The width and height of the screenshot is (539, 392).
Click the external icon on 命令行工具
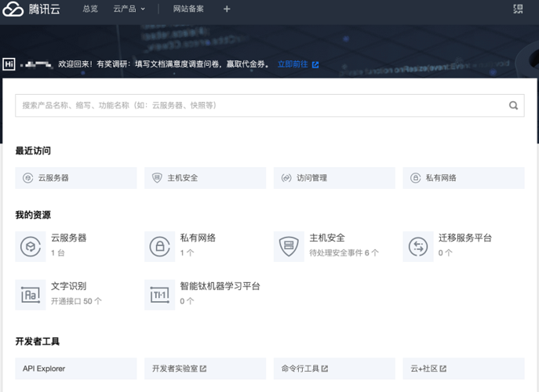point(325,368)
